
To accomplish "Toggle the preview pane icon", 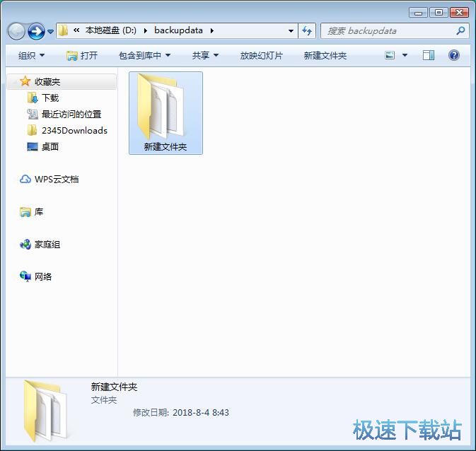I will 429,55.
